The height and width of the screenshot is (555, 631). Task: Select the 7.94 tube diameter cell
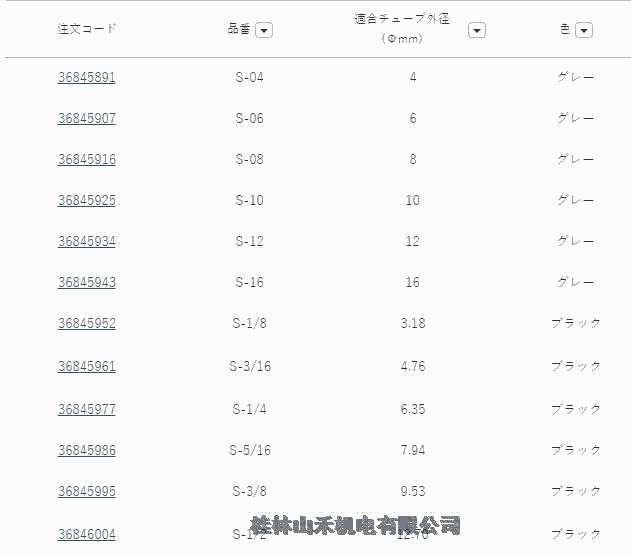point(412,450)
